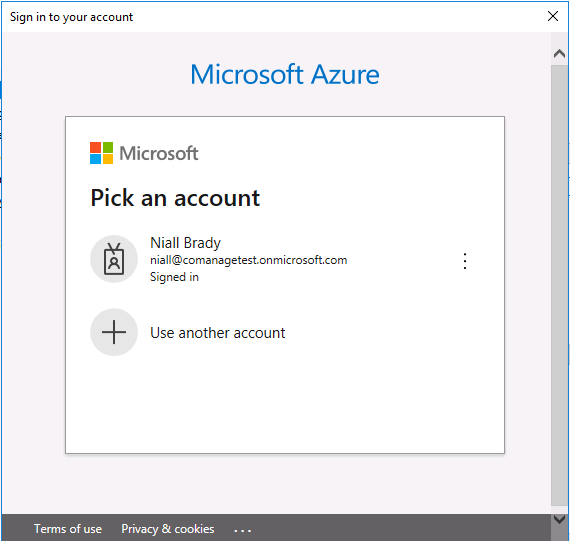Click the Microsoft logo in sign-in card
The height and width of the screenshot is (541, 570).
[x=144, y=153]
